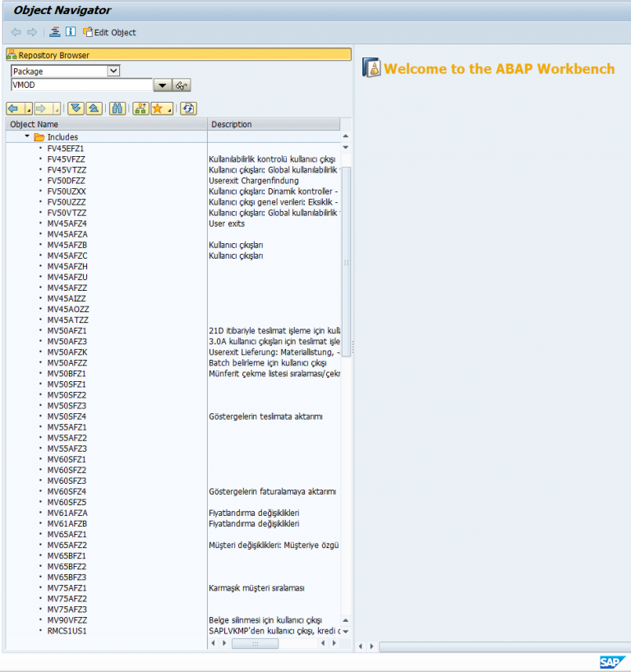
Task: Open the Favorites star dropdown arrow
Action: [x=170, y=109]
